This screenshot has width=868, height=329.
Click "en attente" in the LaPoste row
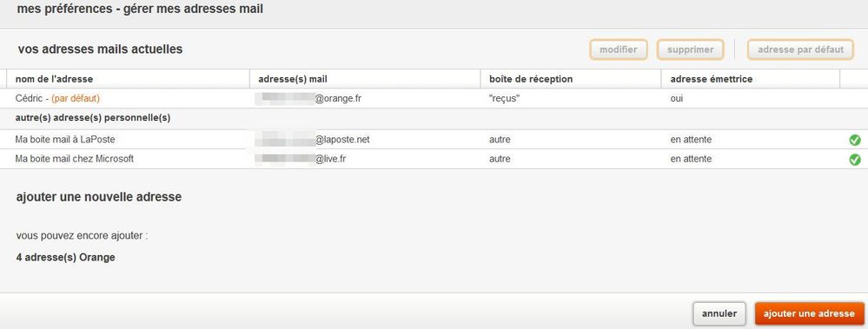pos(691,140)
